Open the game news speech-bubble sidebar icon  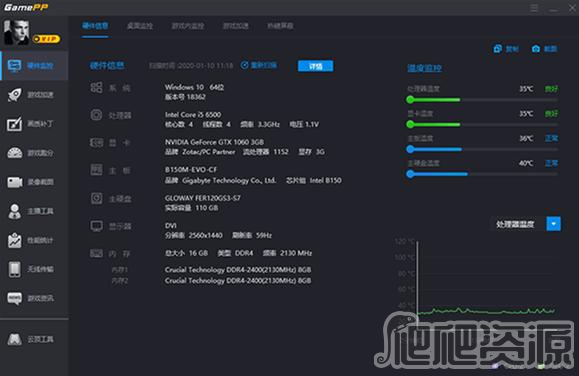coord(14,298)
